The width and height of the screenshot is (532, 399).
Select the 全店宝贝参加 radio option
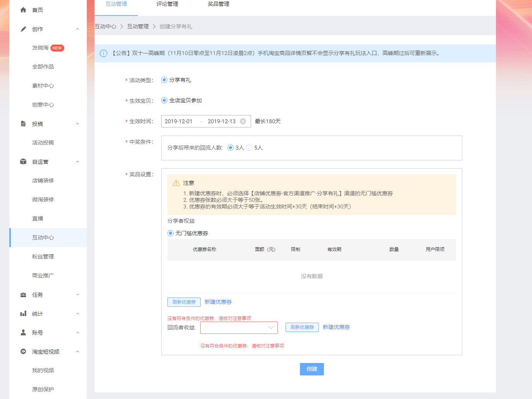164,100
